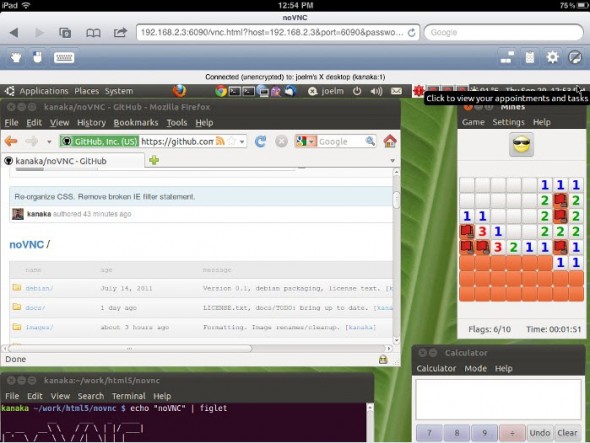Toggle the sound volume indicator in panel
590x443 pixels.
[x=376, y=91]
